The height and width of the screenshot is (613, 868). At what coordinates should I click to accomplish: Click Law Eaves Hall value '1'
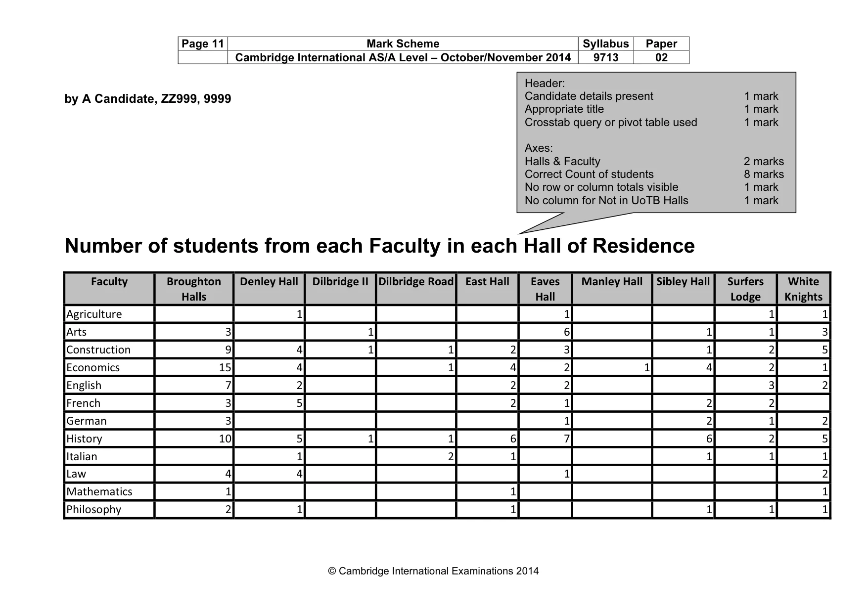tap(567, 474)
